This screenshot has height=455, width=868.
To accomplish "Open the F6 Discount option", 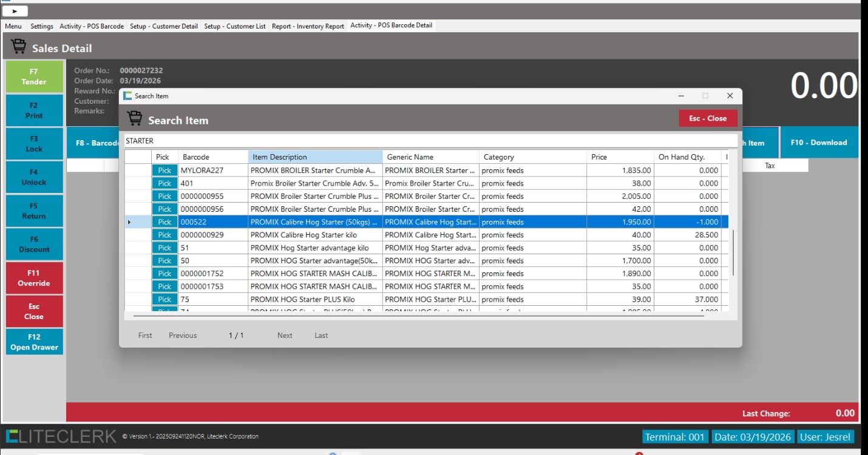I will click(x=34, y=244).
